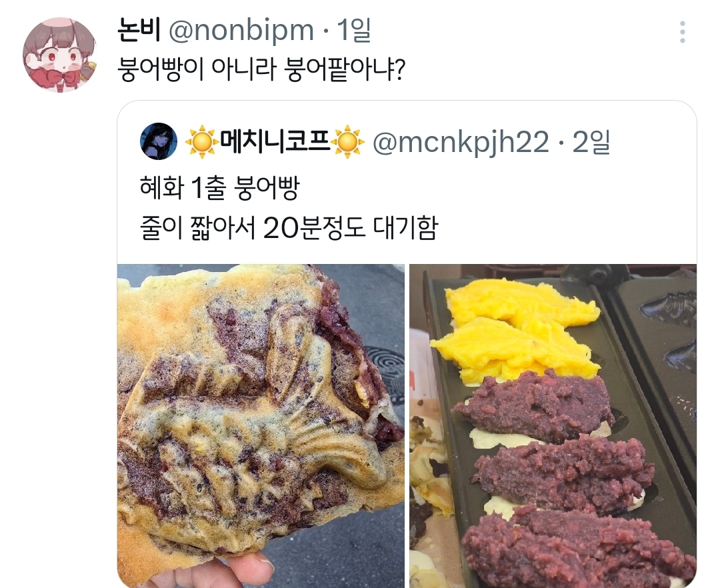Click the sun emoji after 메치니코프

click(x=347, y=142)
